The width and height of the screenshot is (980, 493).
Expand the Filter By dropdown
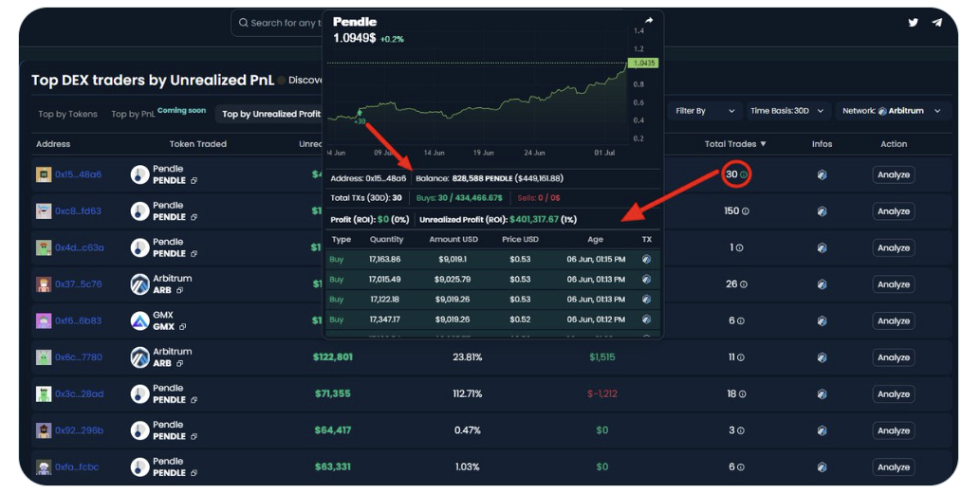pyautogui.click(x=704, y=111)
